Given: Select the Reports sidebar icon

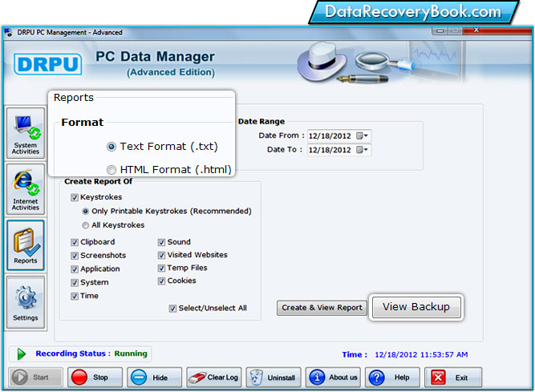Looking at the screenshot, I should click(26, 245).
